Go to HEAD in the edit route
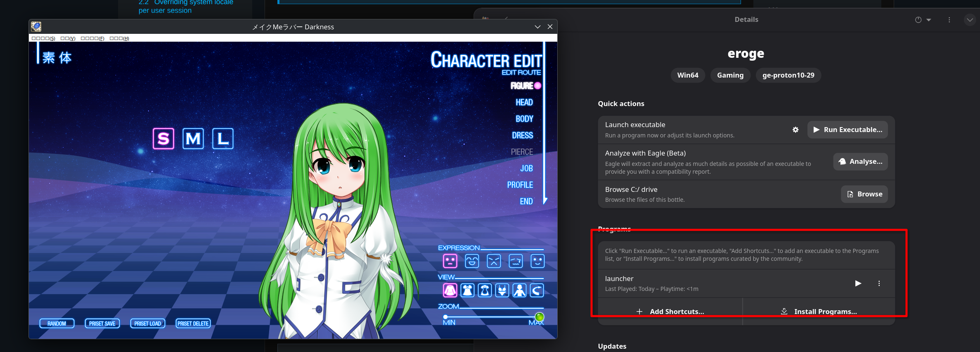This screenshot has width=980, height=352. [524, 102]
